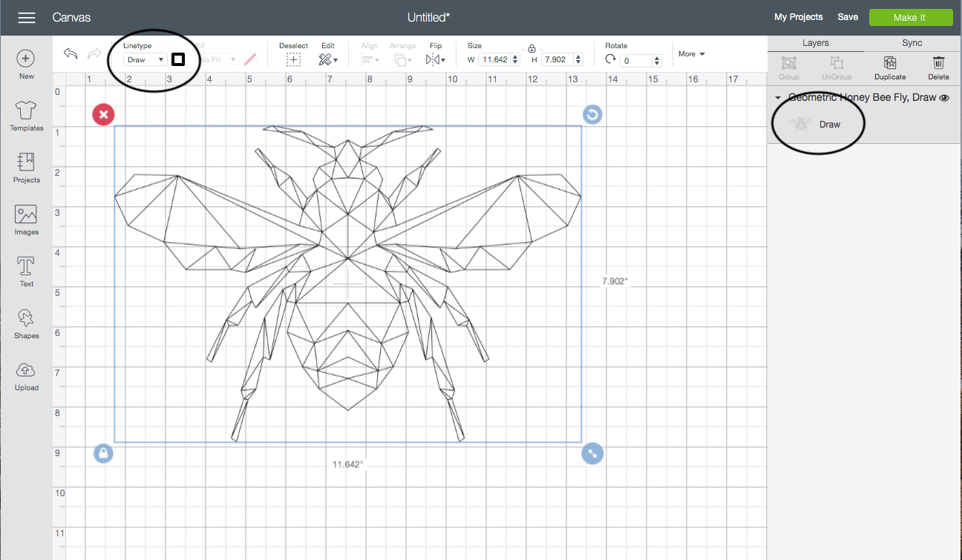Click the Save button
This screenshot has height=560, width=962.
pos(848,17)
